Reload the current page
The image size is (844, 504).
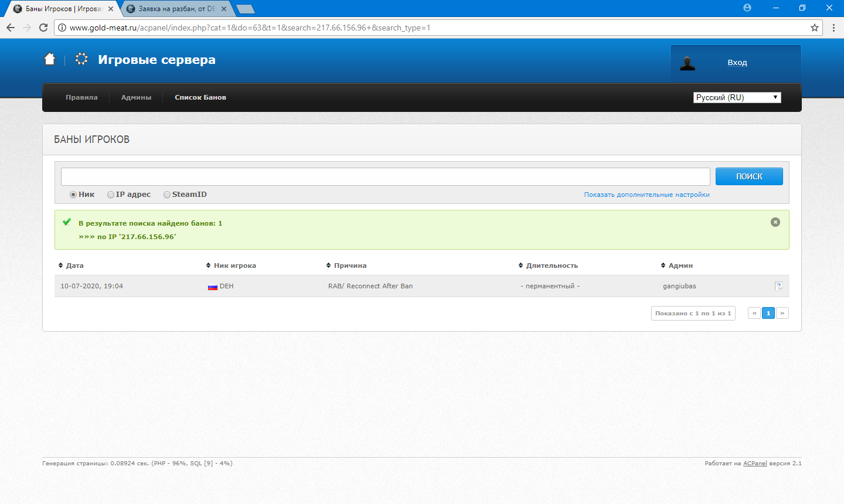(x=43, y=28)
